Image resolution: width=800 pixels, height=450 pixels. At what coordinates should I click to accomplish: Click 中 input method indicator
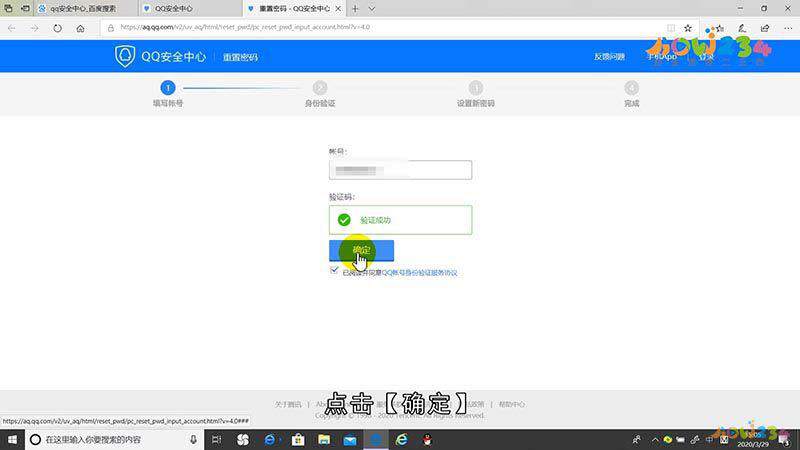(x=710, y=439)
